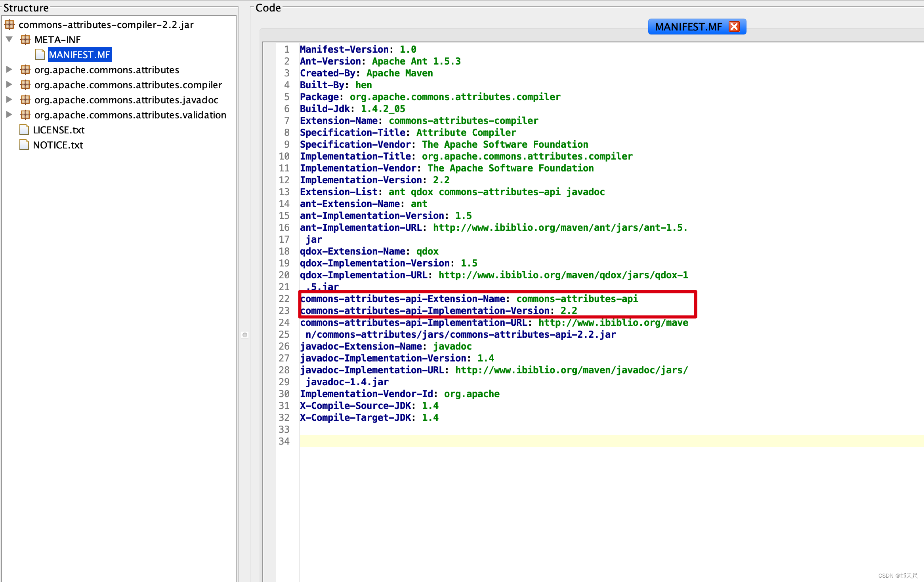The height and width of the screenshot is (582, 924).
Task: Click the highlighted empty line 34
Action: click(555, 441)
